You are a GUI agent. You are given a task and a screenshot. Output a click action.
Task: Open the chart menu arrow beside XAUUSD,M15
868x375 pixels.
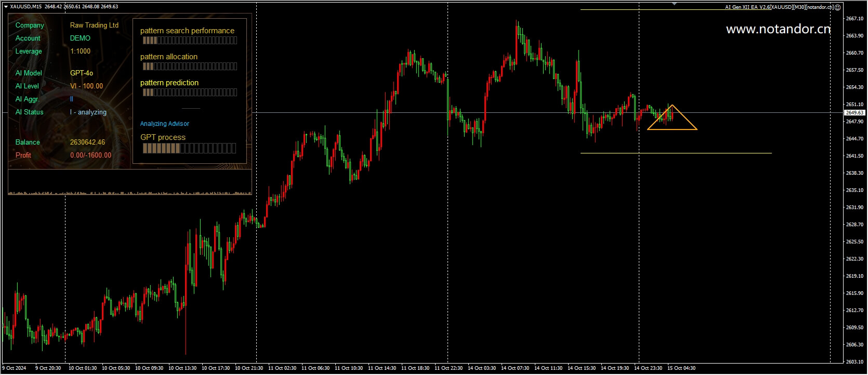(6, 7)
